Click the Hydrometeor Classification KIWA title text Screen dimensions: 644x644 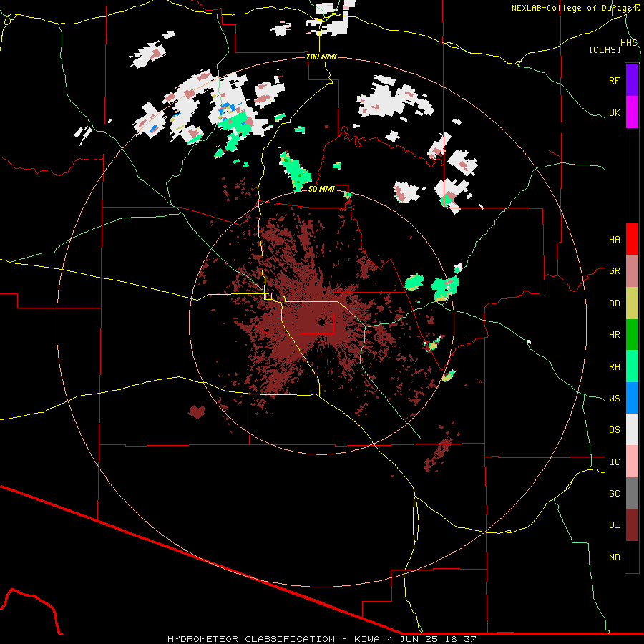[321, 639]
